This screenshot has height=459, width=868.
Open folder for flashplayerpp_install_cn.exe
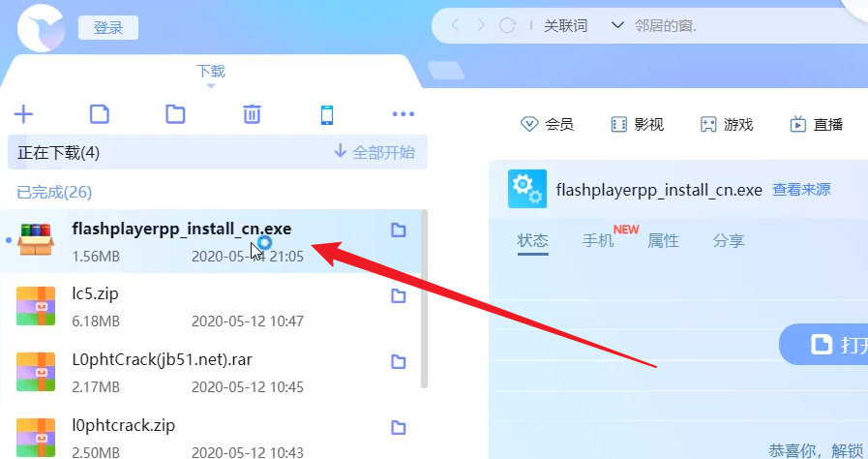pyautogui.click(x=398, y=230)
